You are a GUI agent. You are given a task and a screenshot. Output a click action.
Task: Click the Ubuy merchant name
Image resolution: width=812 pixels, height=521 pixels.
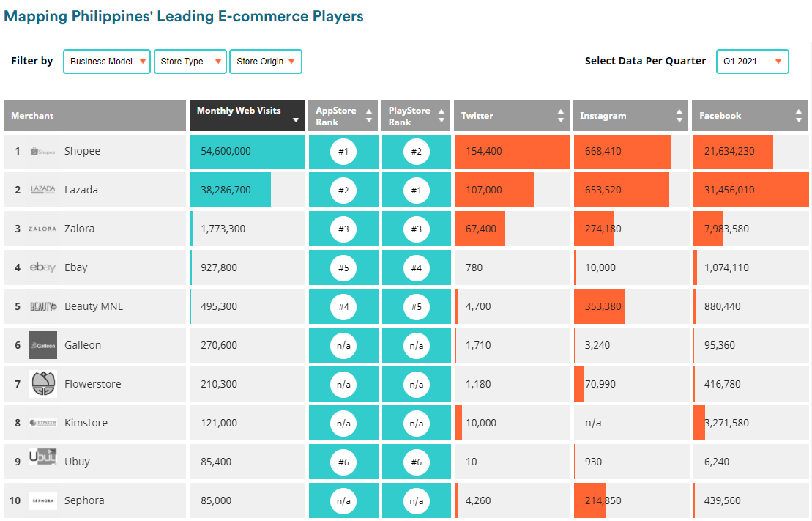point(77,462)
